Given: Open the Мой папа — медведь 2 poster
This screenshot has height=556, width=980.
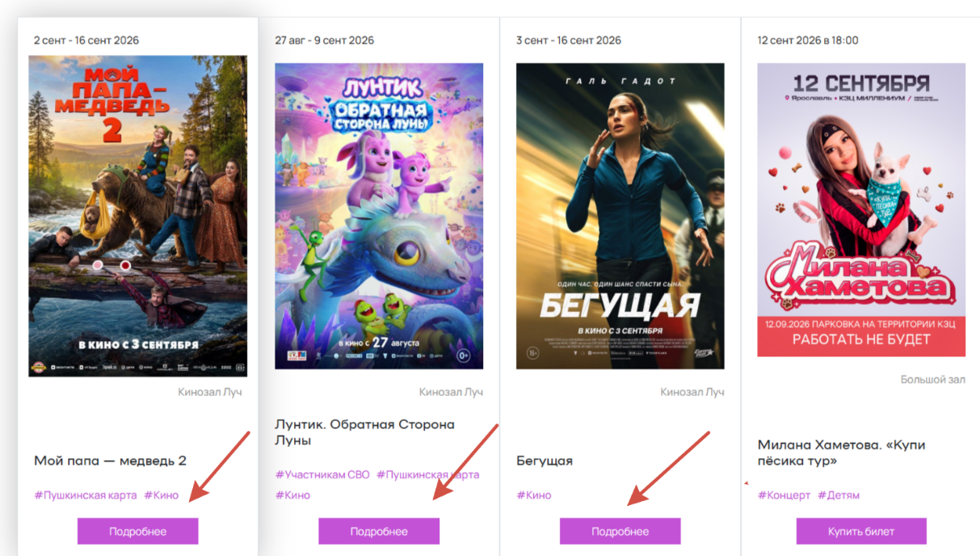Looking at the screenshot, I should pyautogui.click(x=137, y=216).
